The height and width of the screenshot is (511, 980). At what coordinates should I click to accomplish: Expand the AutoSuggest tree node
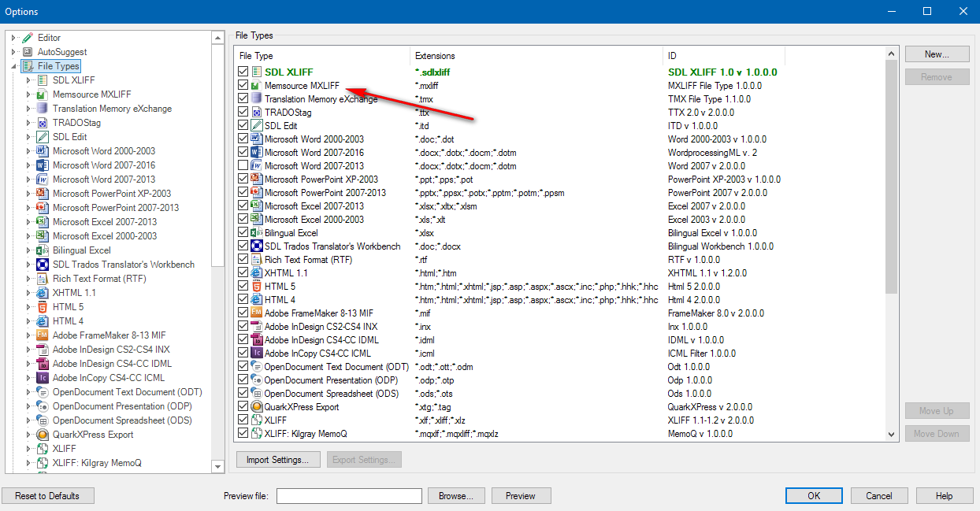coord(14,52)
